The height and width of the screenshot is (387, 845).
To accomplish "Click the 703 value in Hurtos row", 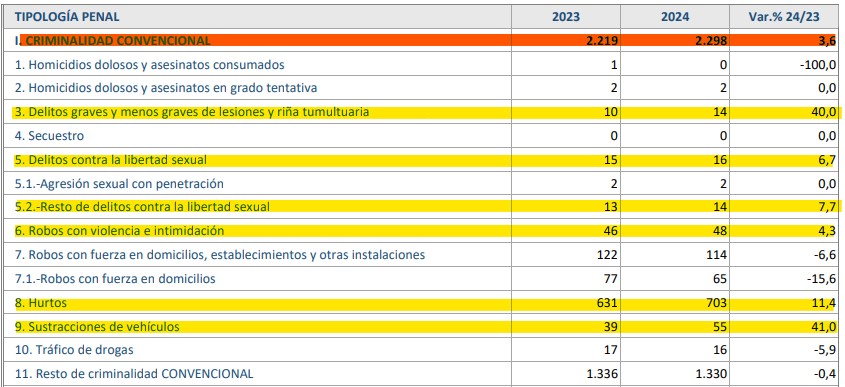I will click(x=715, y=303).
